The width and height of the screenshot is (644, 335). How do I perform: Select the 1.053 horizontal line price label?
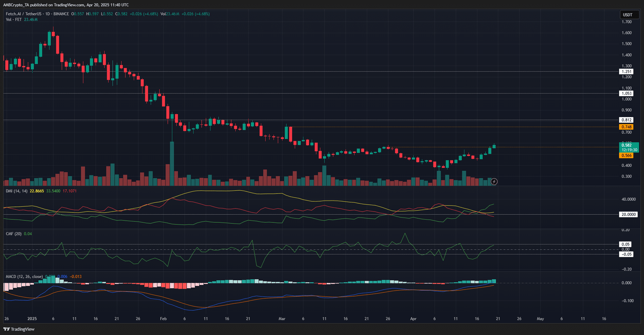point(626,93)
